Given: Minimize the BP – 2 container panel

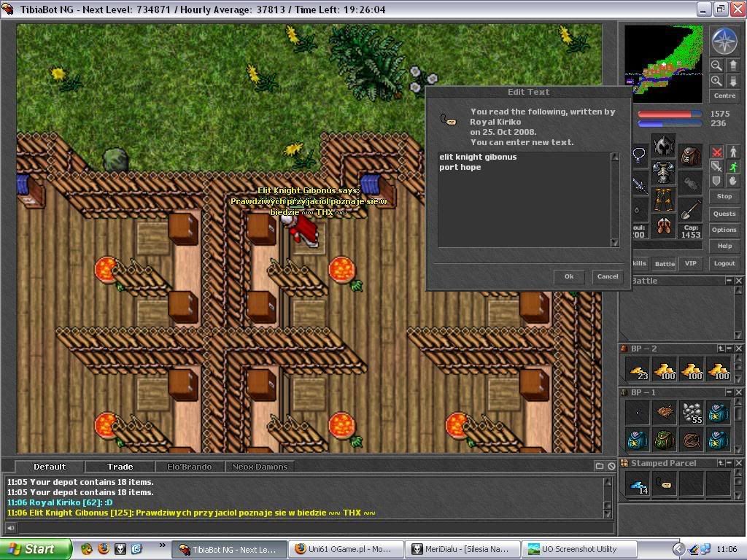Looking at the screenshot, I should coord(729,349).
